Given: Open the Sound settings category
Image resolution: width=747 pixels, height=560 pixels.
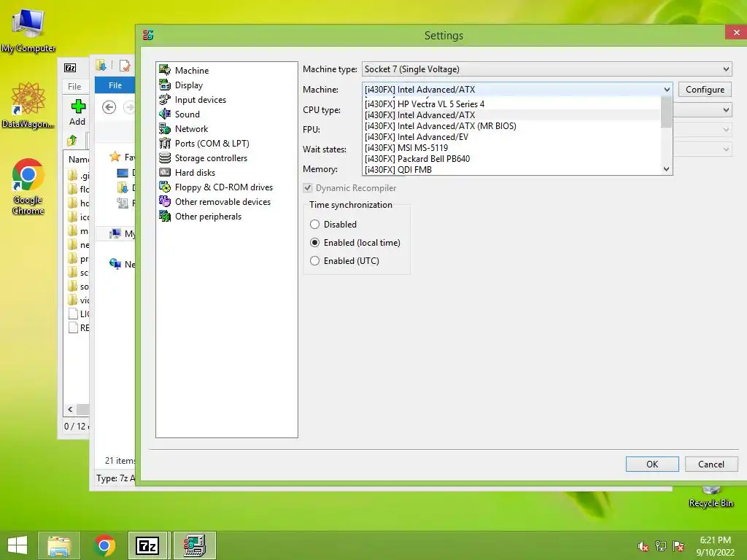Looking at the screenshot, I should (x=179, y=114).
